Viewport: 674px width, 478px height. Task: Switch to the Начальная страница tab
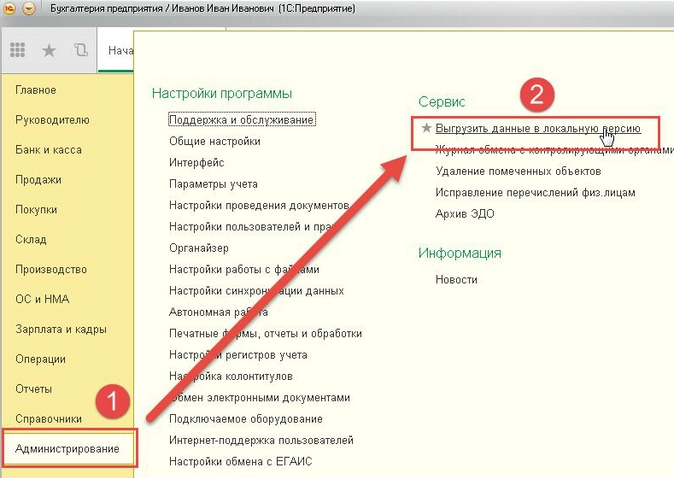pyautogui.click(x=120, y=50)
